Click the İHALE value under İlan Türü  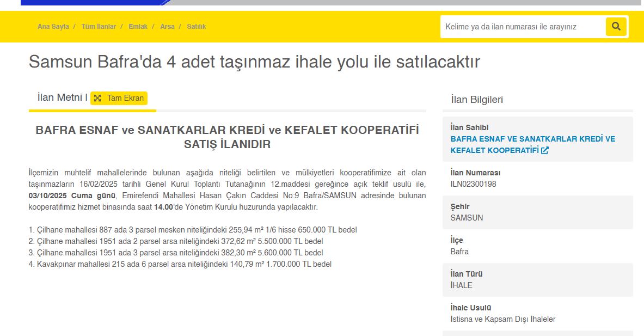[x=461, y=285]
